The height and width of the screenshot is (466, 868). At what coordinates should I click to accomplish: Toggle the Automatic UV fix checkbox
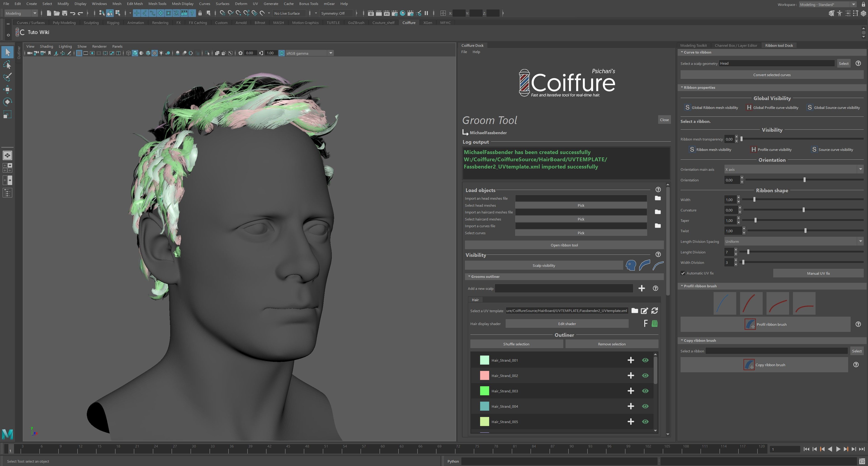683,273
